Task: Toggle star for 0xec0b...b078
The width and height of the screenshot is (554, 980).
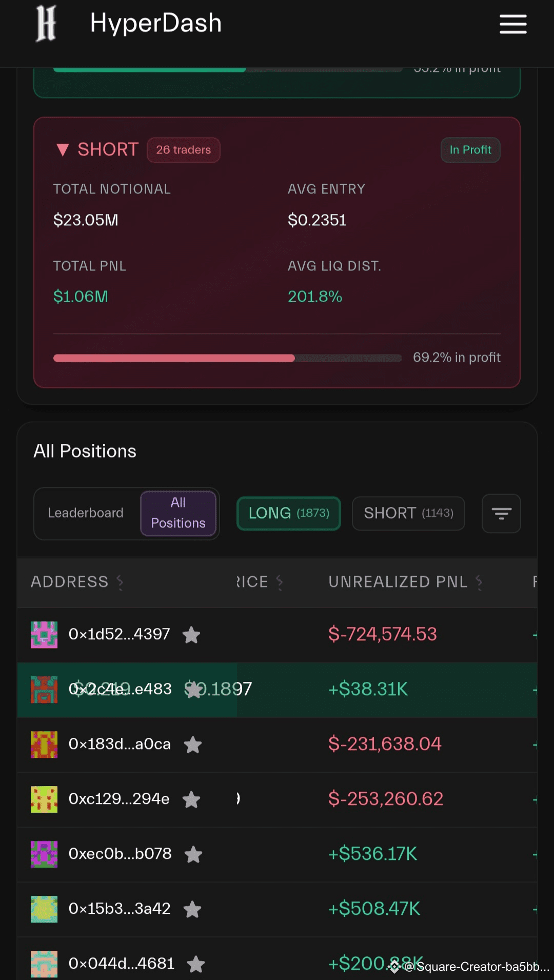Action: click(193, 855)
